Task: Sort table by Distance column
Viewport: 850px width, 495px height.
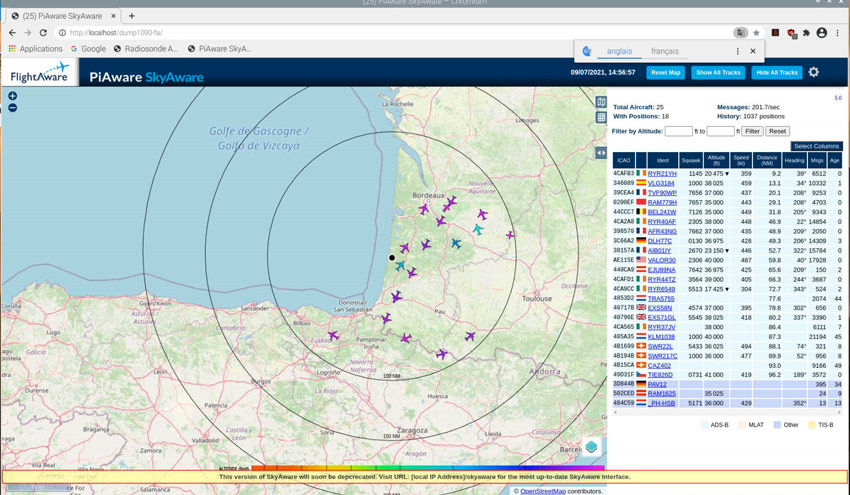Action: click(x=767, y=160)
